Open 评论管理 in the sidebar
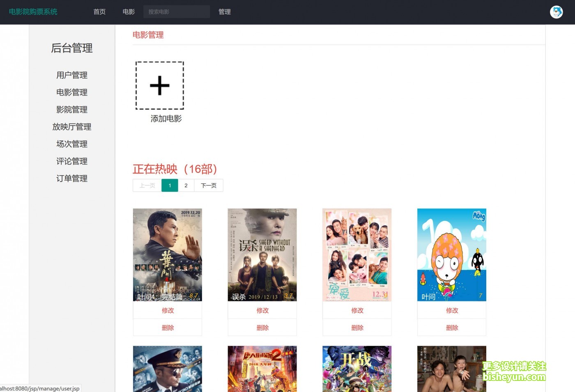575x392 pixels. [x=72, y=161]
